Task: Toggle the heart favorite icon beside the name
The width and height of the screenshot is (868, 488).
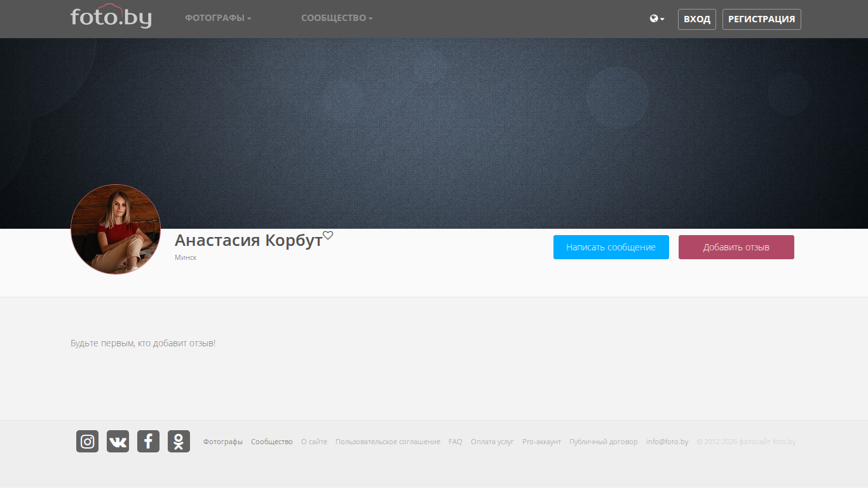Action: pos(328,235)
